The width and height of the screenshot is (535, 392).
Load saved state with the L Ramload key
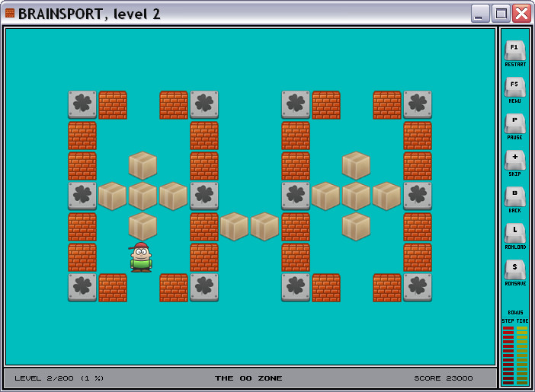tap(515, 234)
